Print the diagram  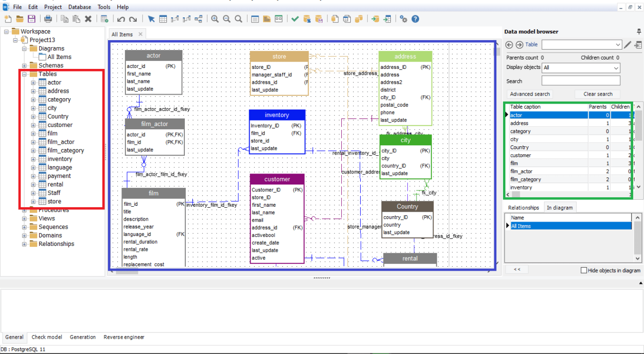pos(49,19)
